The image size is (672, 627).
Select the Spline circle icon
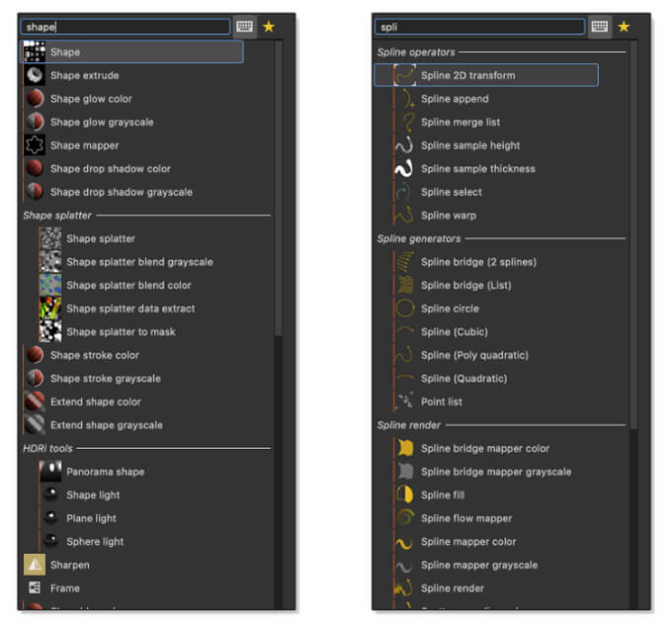(x=403, y=309)
